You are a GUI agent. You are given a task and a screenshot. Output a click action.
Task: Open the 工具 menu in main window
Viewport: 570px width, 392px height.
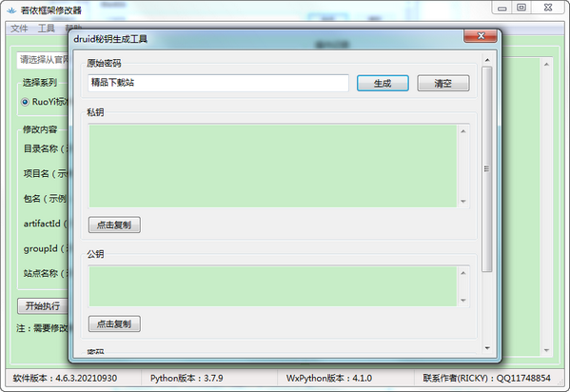pos(47,29)
